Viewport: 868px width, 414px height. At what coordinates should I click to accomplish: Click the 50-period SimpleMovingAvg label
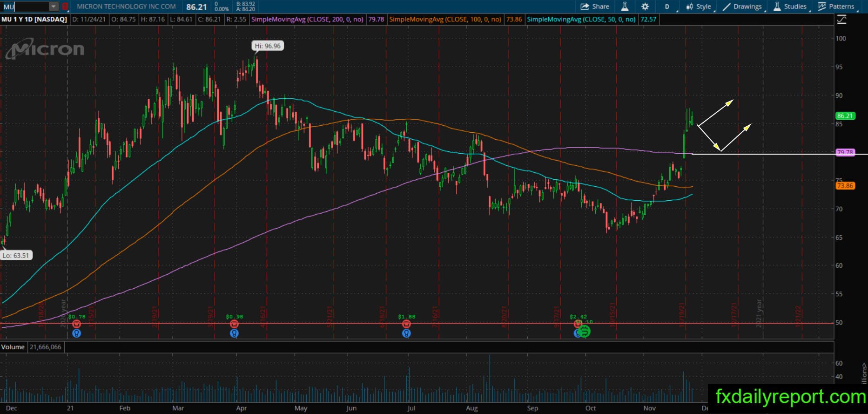point(581,20)
